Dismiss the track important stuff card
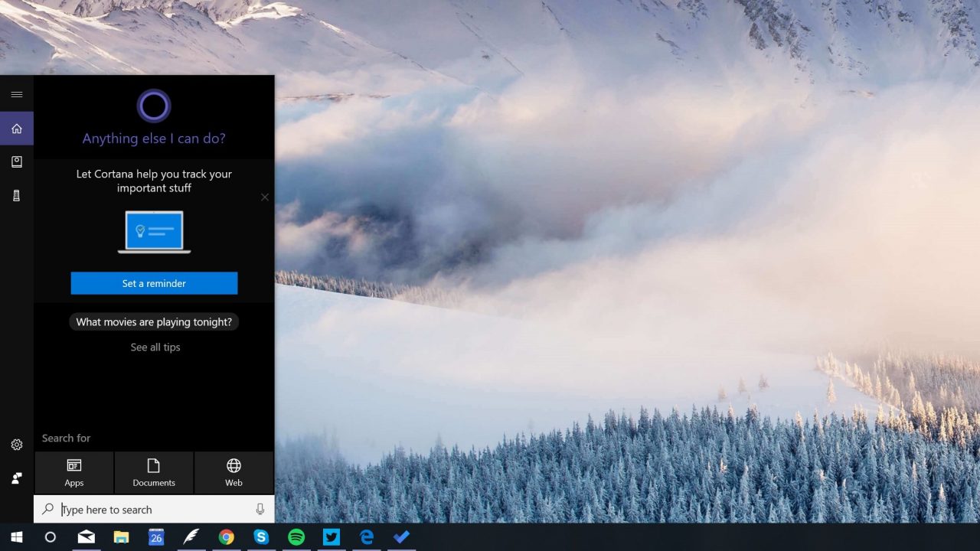Viewport: 980px width, 551px height. coord(265,197)
